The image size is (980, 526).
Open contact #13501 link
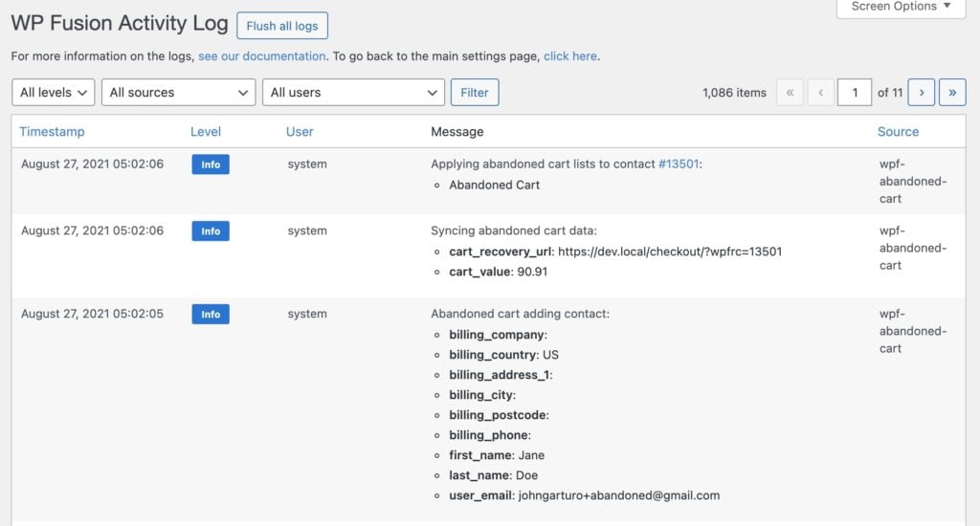click(679, 164)
